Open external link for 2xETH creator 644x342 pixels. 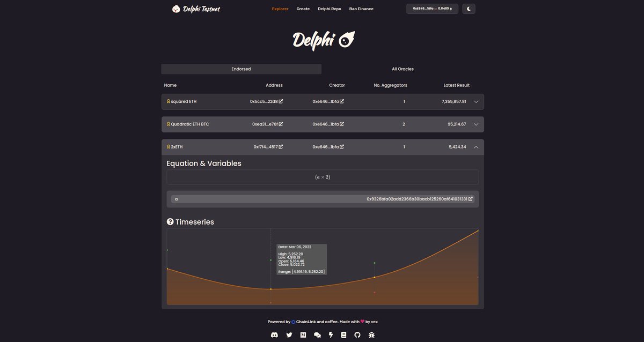pyautogui.click(x=342, y=146)
